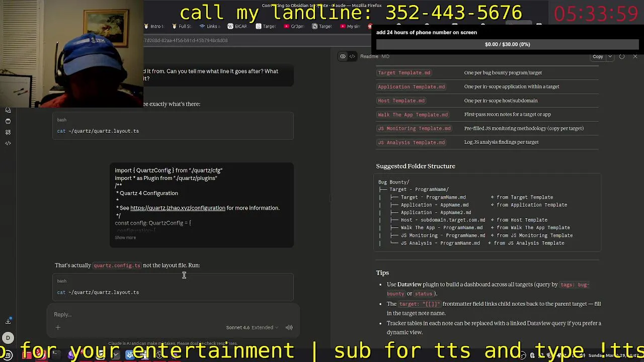
Task: Open the download apps sidebar icon
Action: [x=8, y=321]
